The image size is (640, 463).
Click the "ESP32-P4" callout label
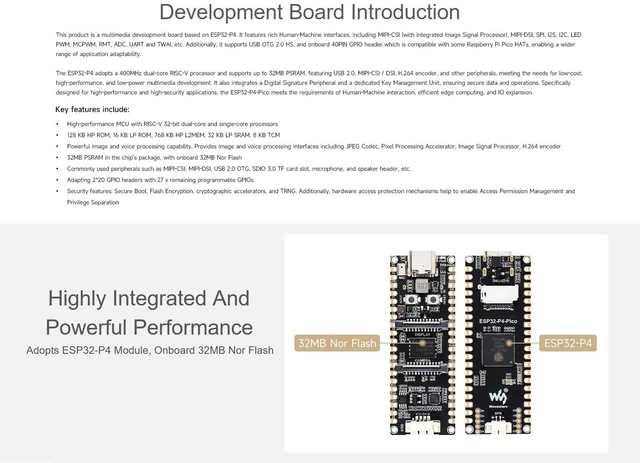[568, 343]
